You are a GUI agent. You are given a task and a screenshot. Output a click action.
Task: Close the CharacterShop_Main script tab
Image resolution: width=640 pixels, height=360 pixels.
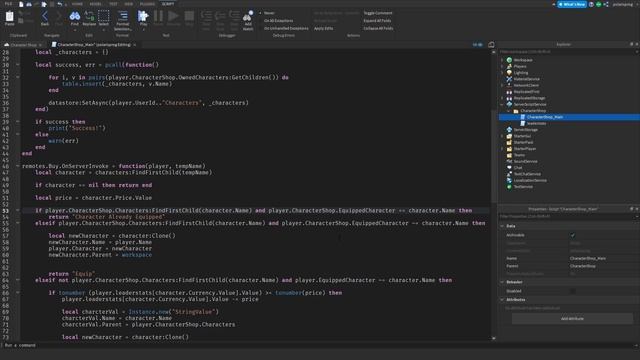pos(134,44)
